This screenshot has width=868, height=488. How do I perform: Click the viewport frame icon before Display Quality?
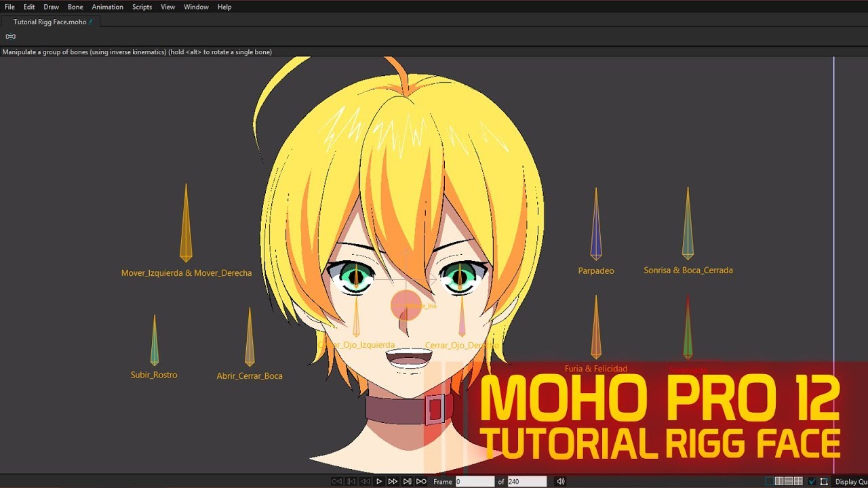(x=824, y=482)
